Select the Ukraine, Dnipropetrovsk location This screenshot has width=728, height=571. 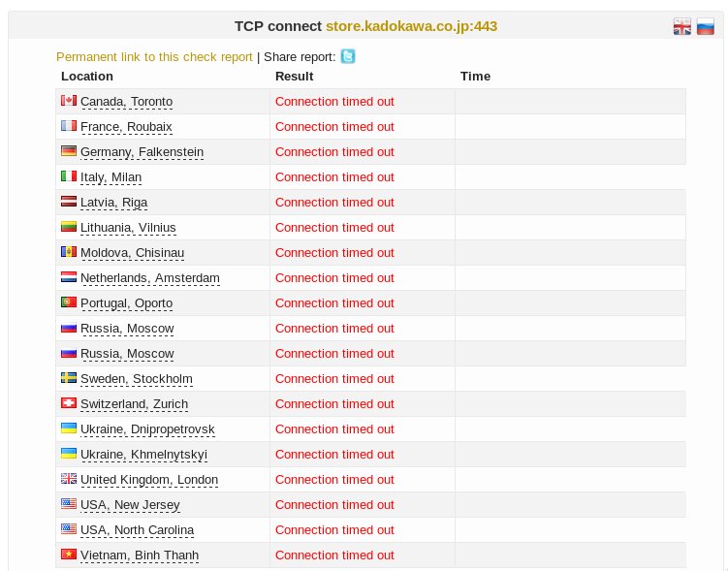pyautogui.click(x=147, y=429)
